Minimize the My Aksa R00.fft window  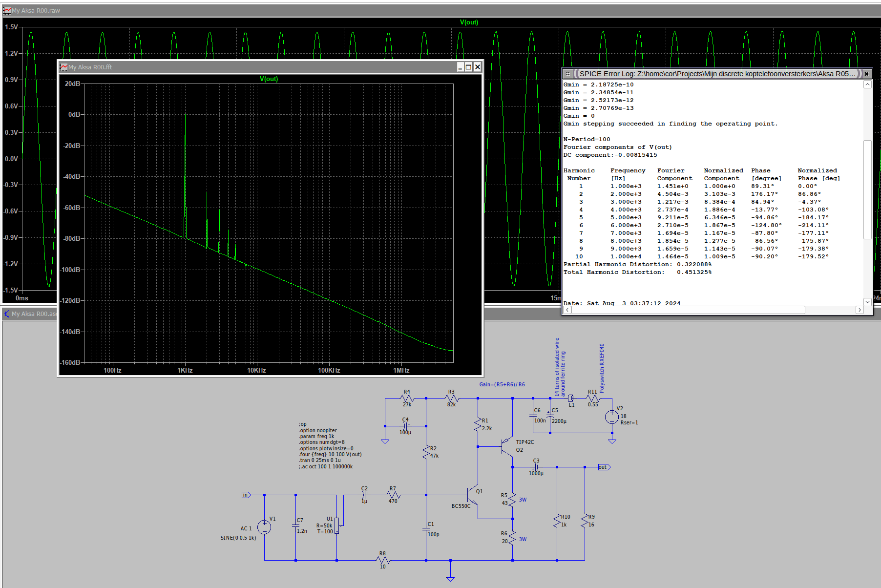[460, 67]
